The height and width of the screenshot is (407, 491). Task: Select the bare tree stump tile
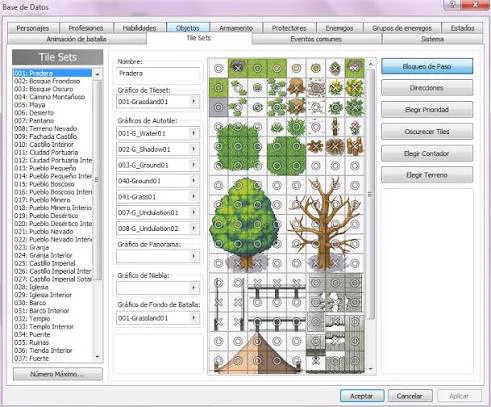pos(296,88)
